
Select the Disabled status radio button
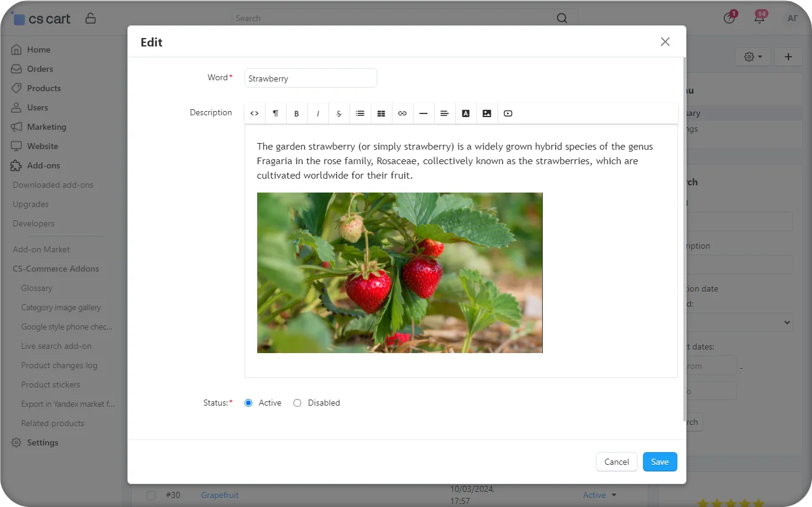(x=297, y=403)
